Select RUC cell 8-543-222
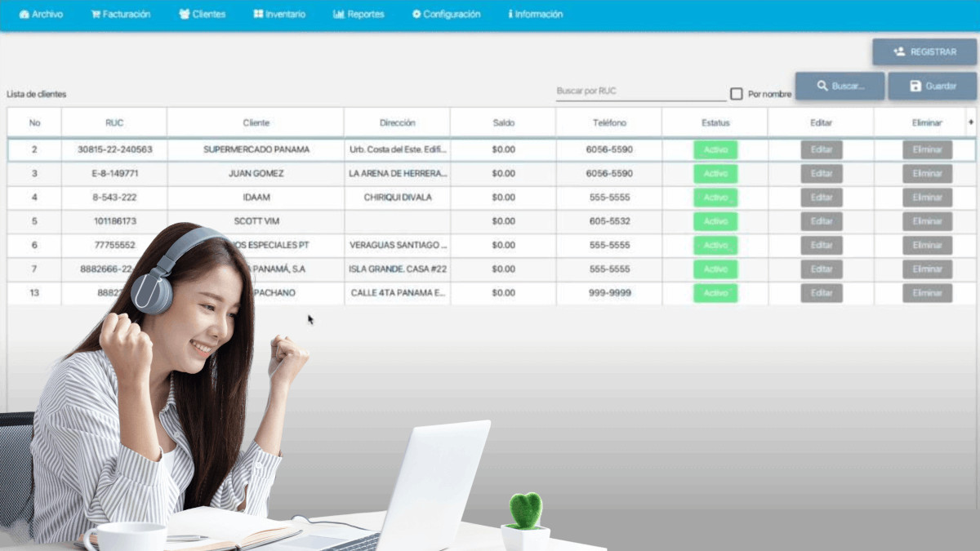Image resolution: width=980 pixels, height=551 pixels. coord(114,198)
